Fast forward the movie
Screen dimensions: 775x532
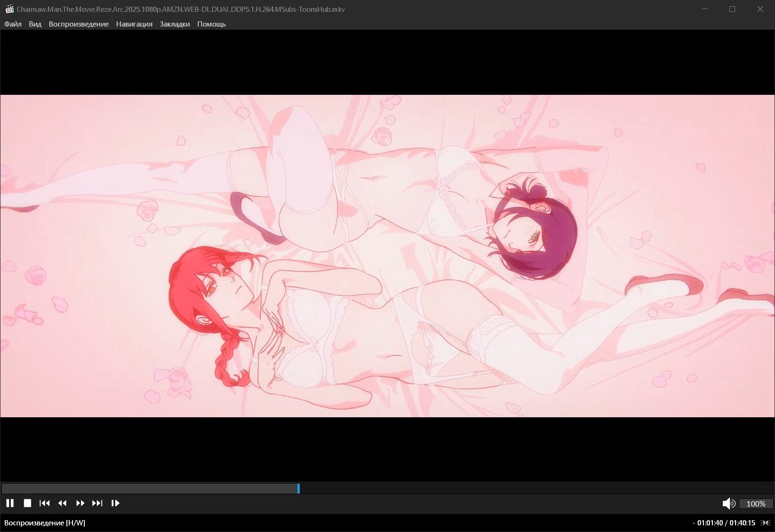point(80,503)
